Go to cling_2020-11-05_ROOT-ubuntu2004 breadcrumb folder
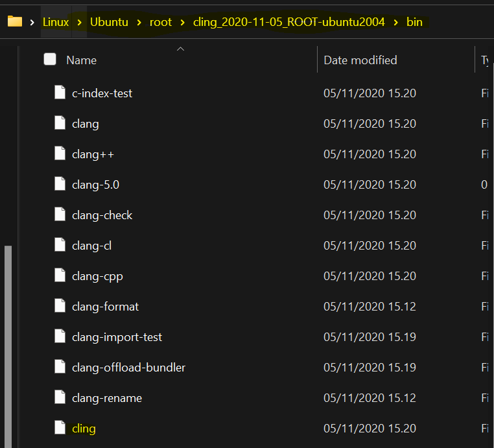The image size is (494, 448). (x=289, y=22)
